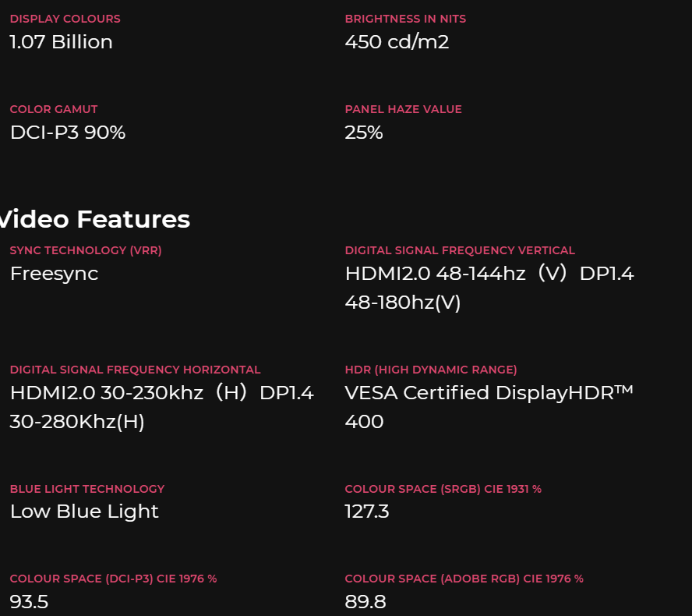
Task: Select the DCI-P3 90% value
Action: [x=68, y=133]
